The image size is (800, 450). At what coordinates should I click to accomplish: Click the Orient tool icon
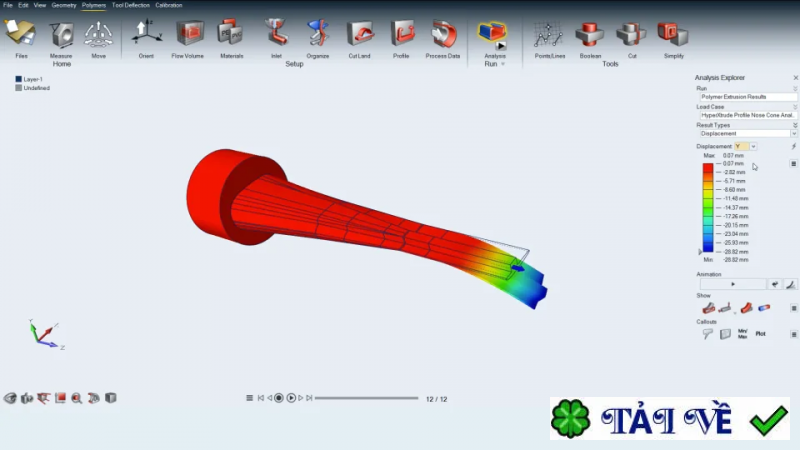(146, 34)
